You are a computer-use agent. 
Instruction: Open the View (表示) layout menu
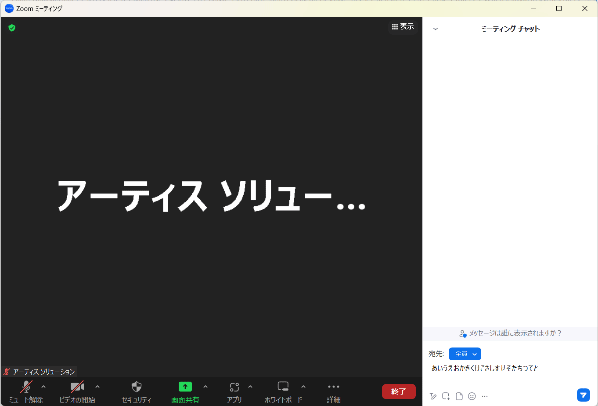tap(403, 26)
